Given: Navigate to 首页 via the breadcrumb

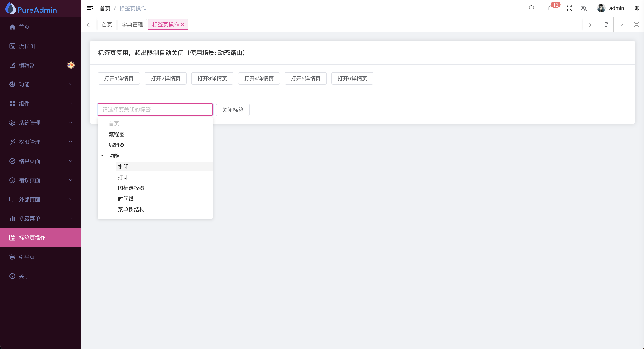Looking at the screenshot, I should pos(105,8).
